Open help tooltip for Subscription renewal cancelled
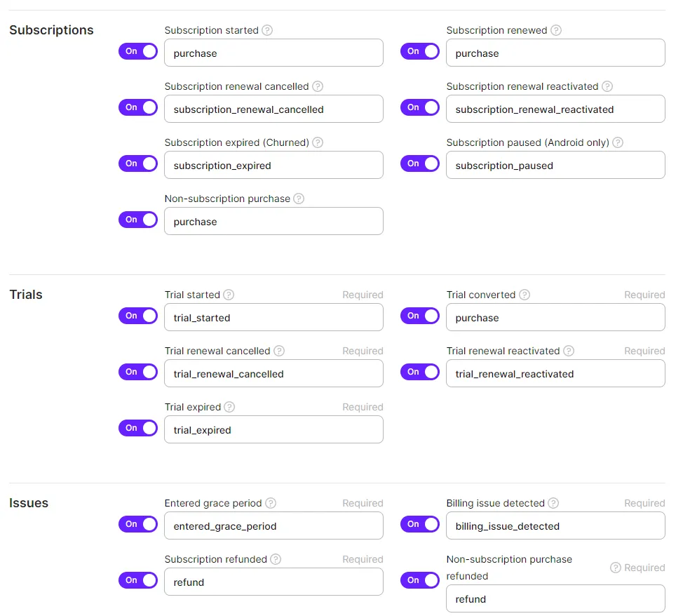Image resolution: width=690 pixels, height=616 pixels. click(318, 87)
